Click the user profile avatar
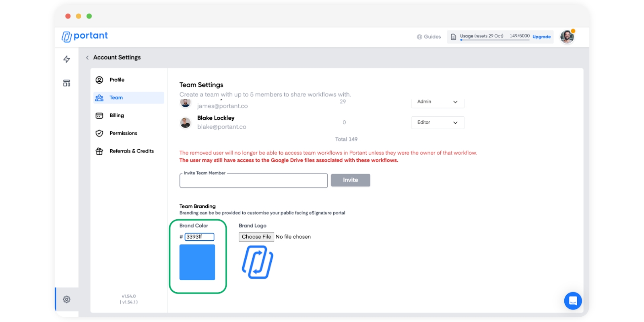644x322 pixels. (567, 37)
